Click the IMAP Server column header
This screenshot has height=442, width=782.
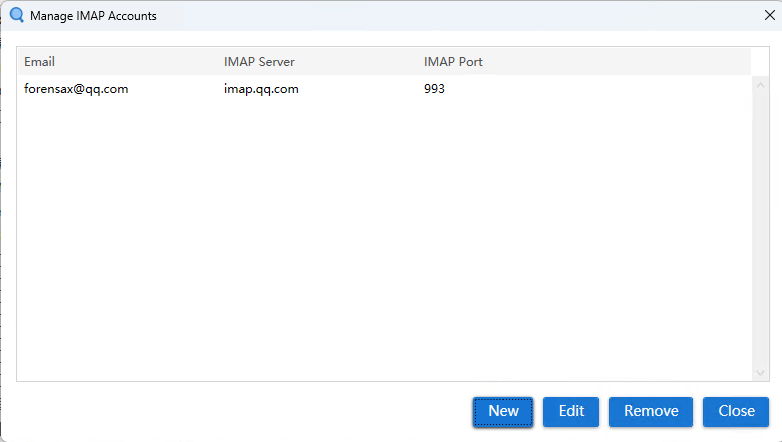(x=259, y=62)
